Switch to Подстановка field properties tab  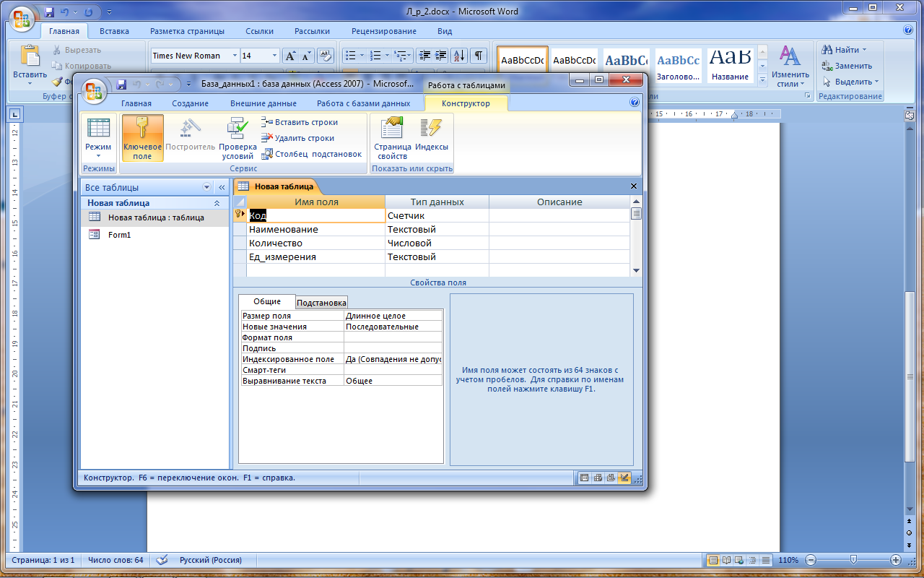pos(322,303)
